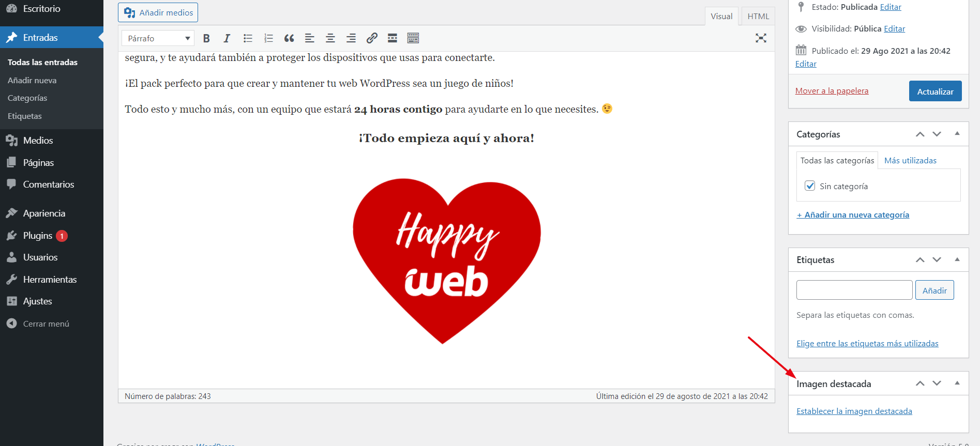
Task: Move Imagen destacada panel down
Action: pos(937,383)
